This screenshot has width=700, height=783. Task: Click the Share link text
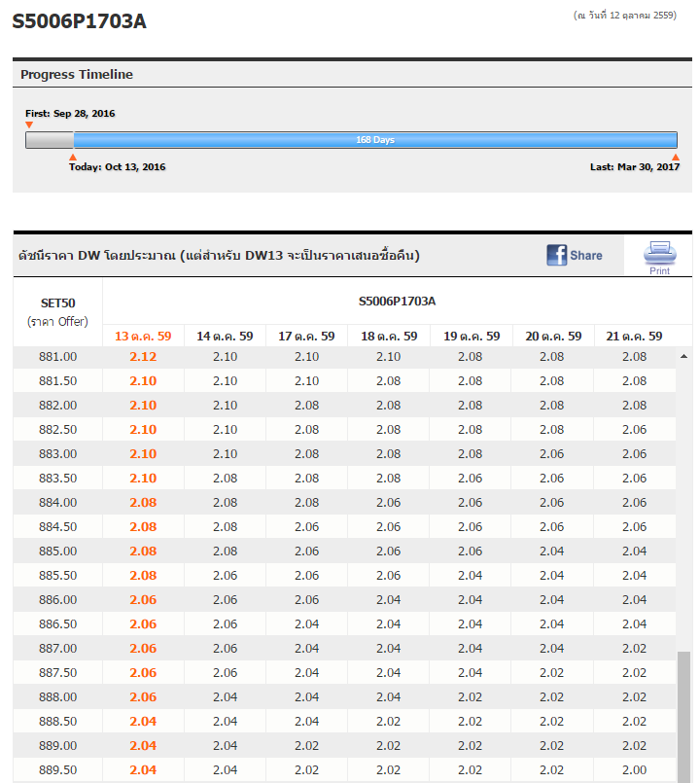tap(586, 255)
